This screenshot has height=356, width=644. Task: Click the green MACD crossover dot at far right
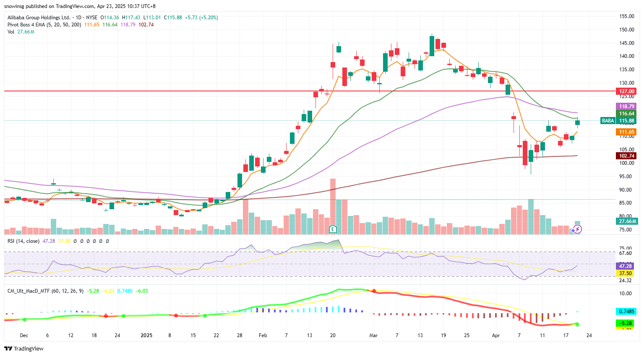577,325
